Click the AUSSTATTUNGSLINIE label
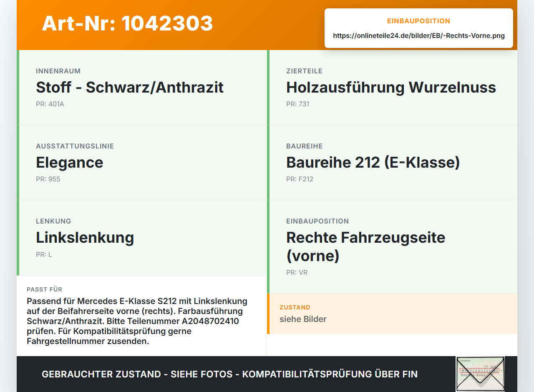The height and width of the screenshot is (392, 534). 75,146
